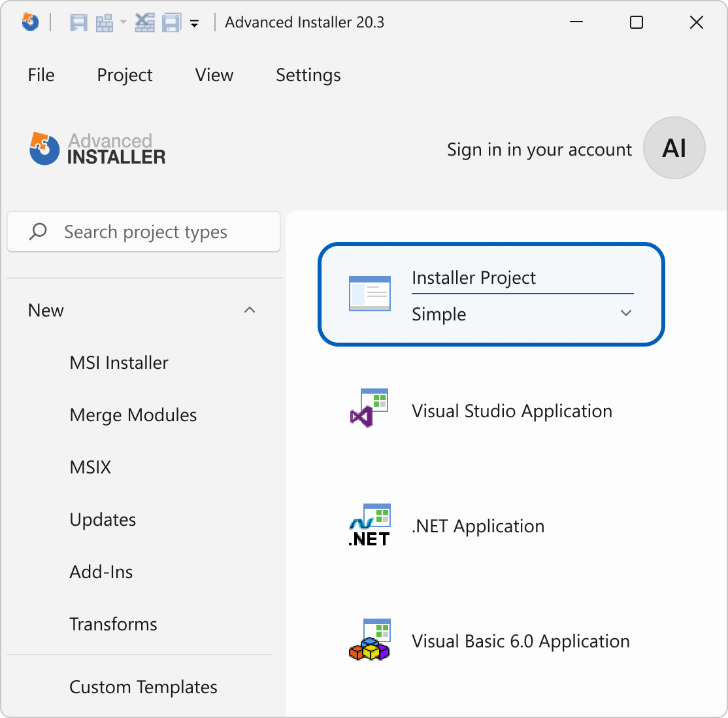The image size is (728, 718).
Task: Maximize the Advanced Installer window
Action: (636, 22)
